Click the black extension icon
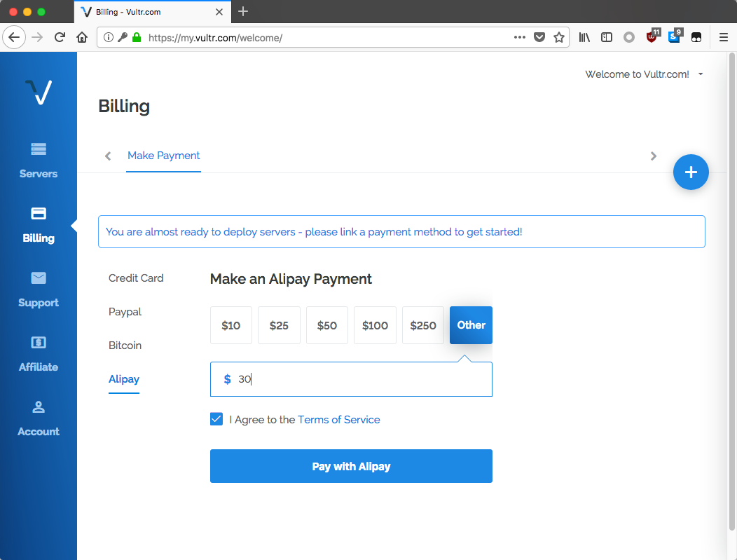 (x=696, y=37)
